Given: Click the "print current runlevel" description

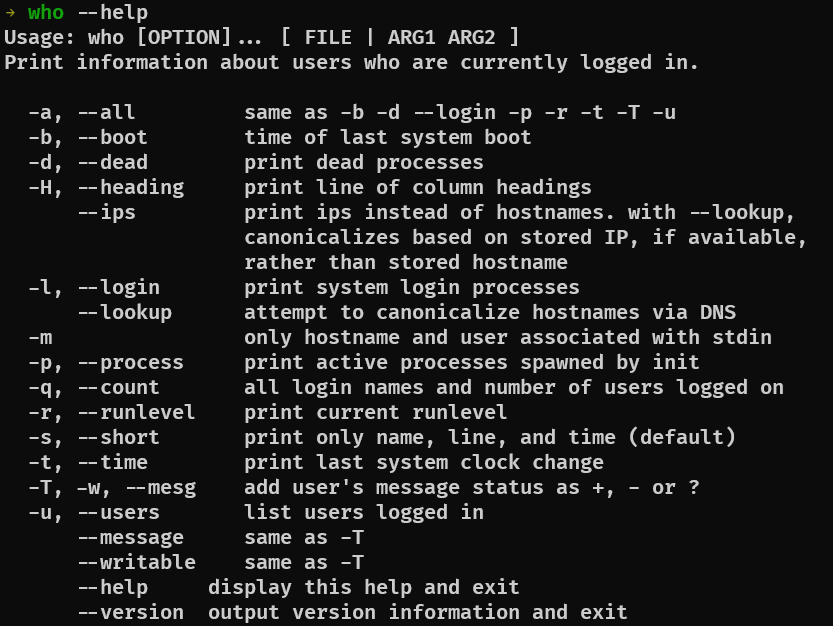Looking at the screenshot, I should click(x=376, y=412).
